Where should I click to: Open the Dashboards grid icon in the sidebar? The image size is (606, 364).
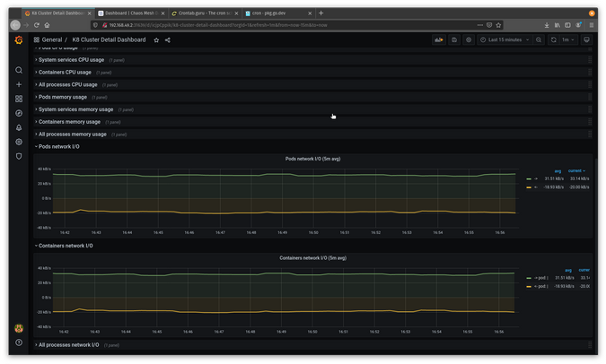point(19,99)
